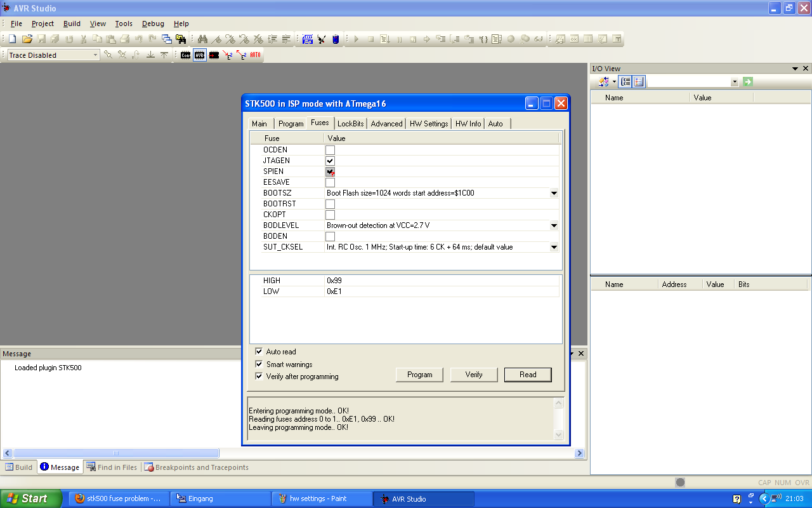
Task: Open the Project menu
Action: [x=43, y=23]
